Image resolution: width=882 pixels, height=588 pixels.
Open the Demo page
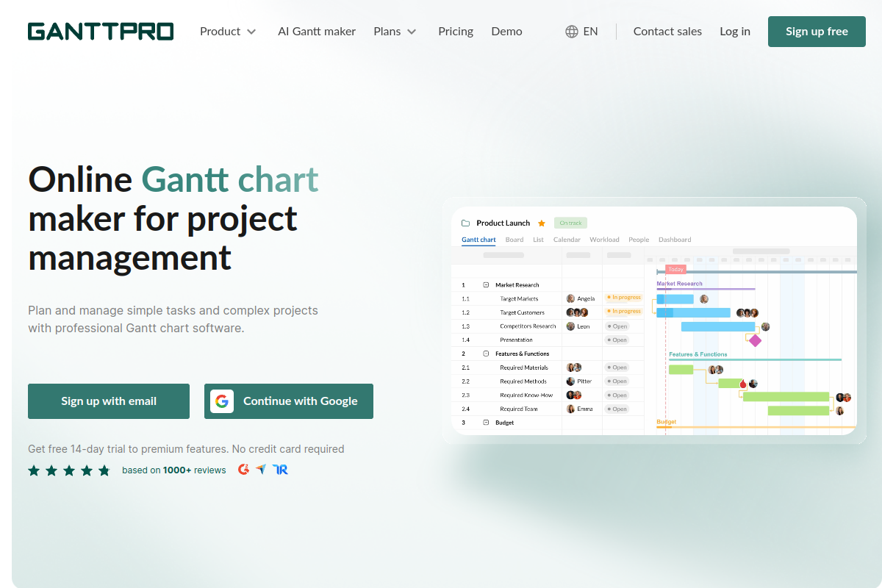506,32
